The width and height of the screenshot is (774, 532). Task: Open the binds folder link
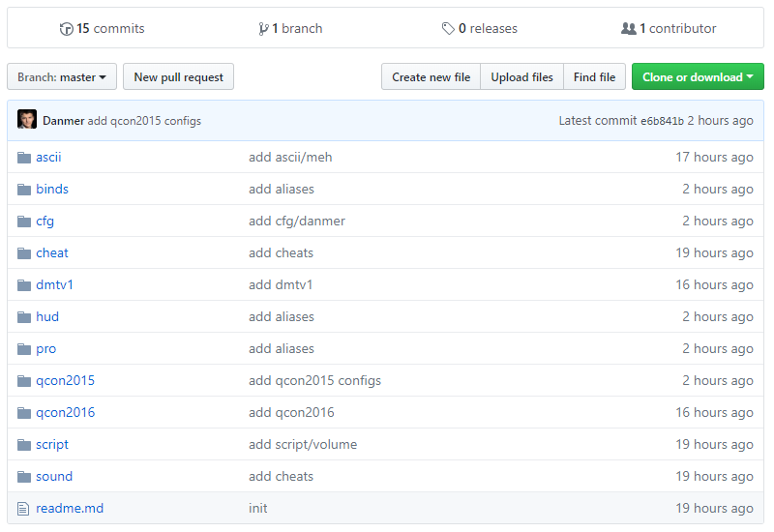click(x=52, y=189)
